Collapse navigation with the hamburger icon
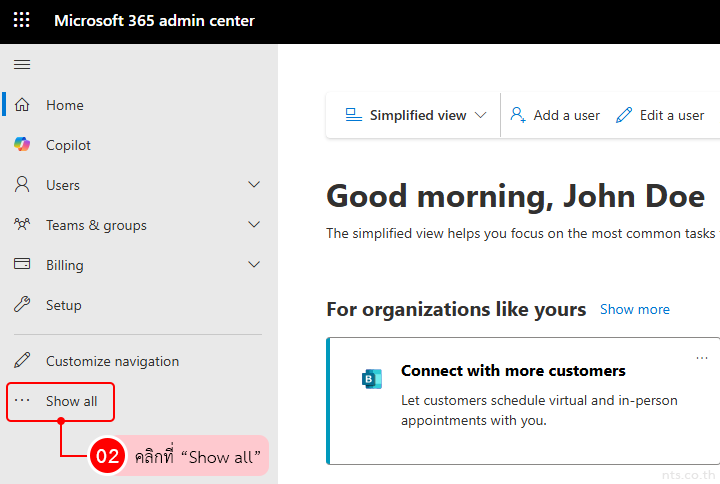 (x=22, y=64)
